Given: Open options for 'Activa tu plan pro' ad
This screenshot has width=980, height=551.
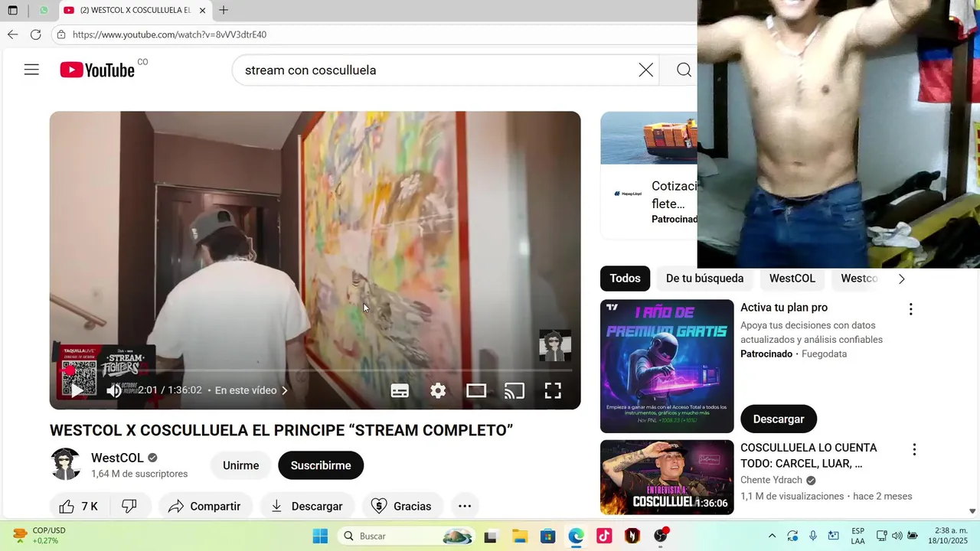Looking at the screenshot, I should 910,309.
